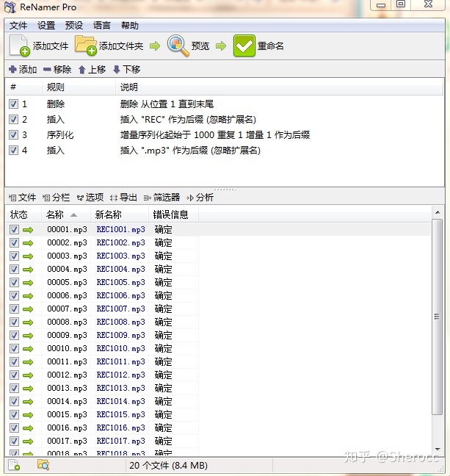450x476 pixels.
Task: Sort files by the 新名称 column header
Action: click(x=120, y=215)
